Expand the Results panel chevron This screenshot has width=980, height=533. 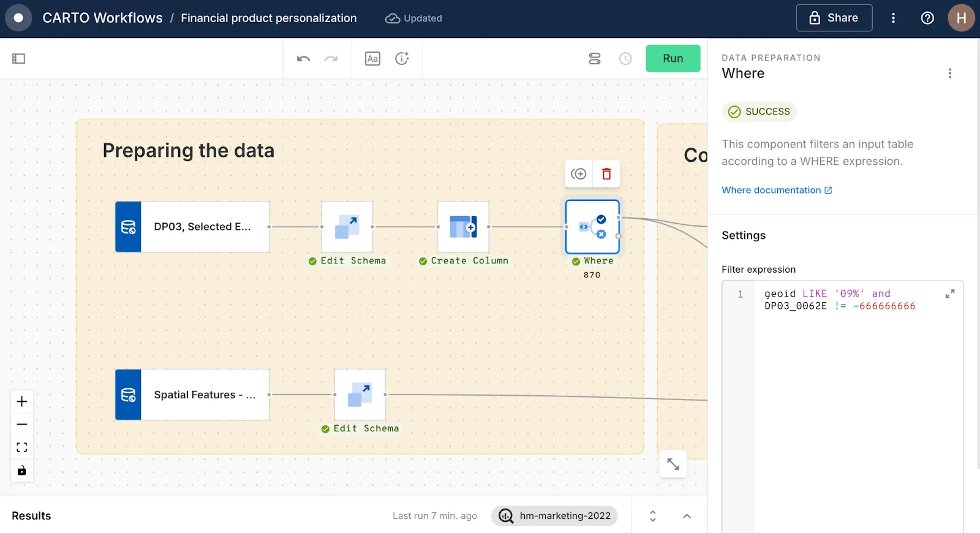[x=687, y=516]
